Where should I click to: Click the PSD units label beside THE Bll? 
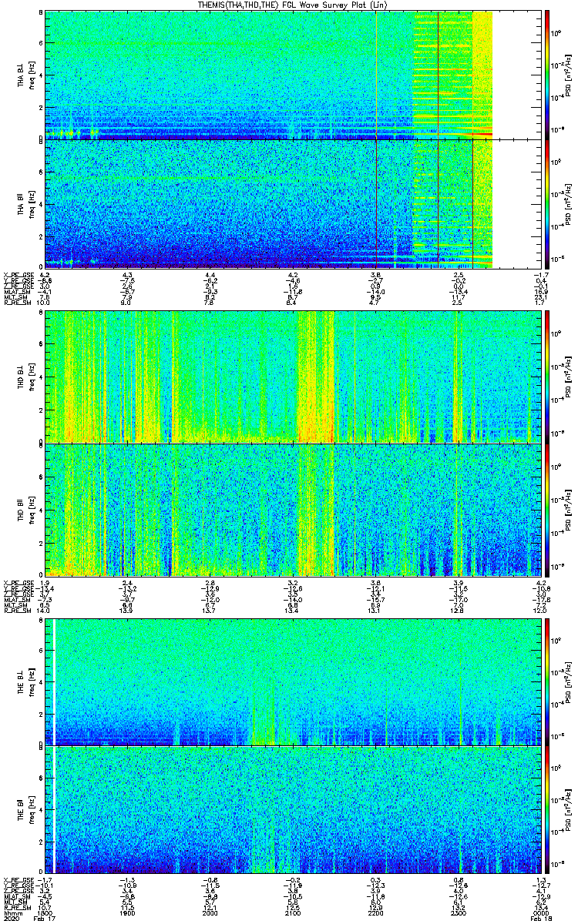pyautogui.click(x=566, y=810)
